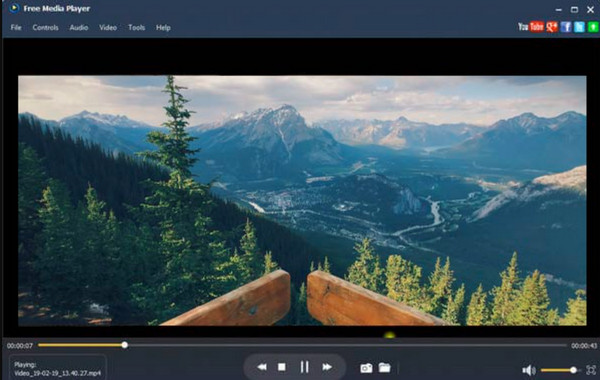This screenshot has width=600, height=380.
Task: Pause the video playback
Action: coord(304,367)
